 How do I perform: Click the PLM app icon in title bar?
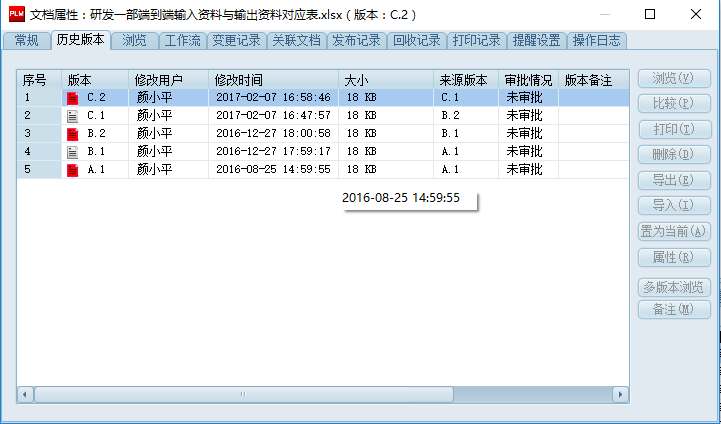click(15, 15)
